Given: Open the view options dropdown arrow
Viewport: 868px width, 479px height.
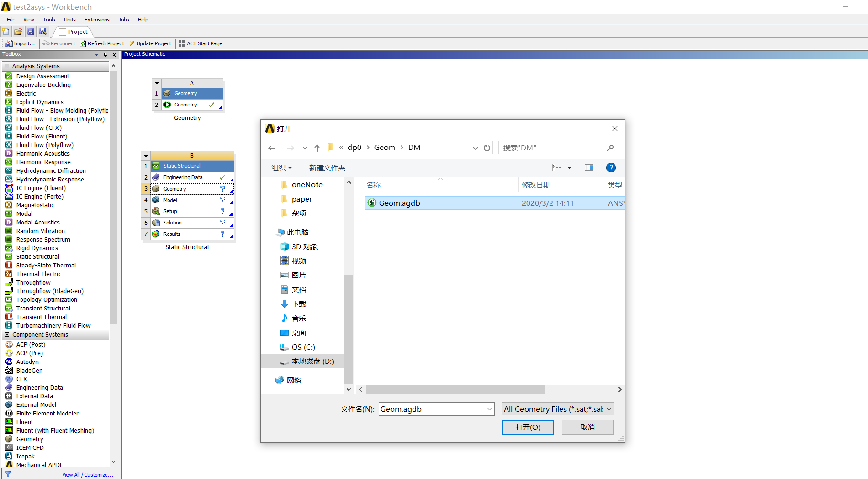Looking at the screenshot, I should [569, 168].
